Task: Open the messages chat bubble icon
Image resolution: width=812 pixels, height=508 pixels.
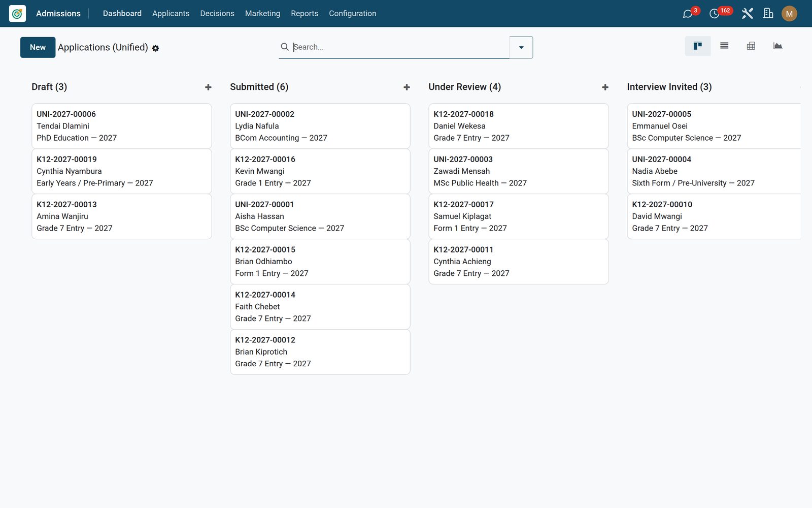Action: pos(688,14)
